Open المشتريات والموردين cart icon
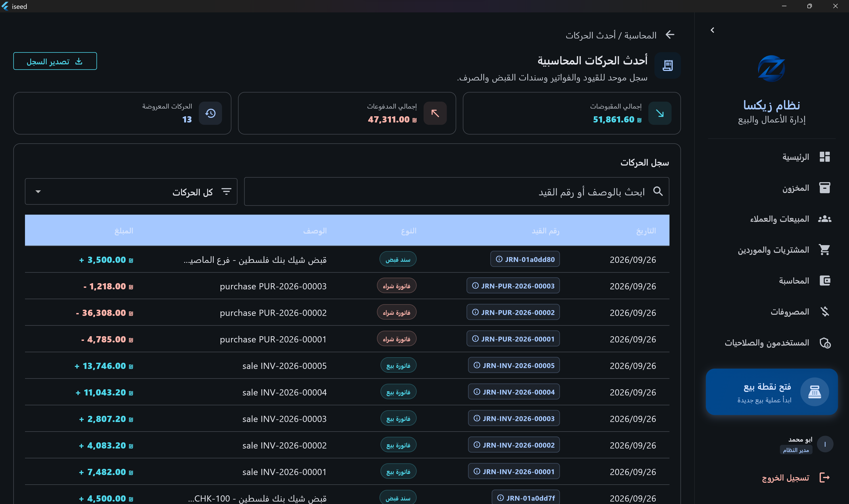This screenshot has height=504, width=849. [x=824, y=250]
